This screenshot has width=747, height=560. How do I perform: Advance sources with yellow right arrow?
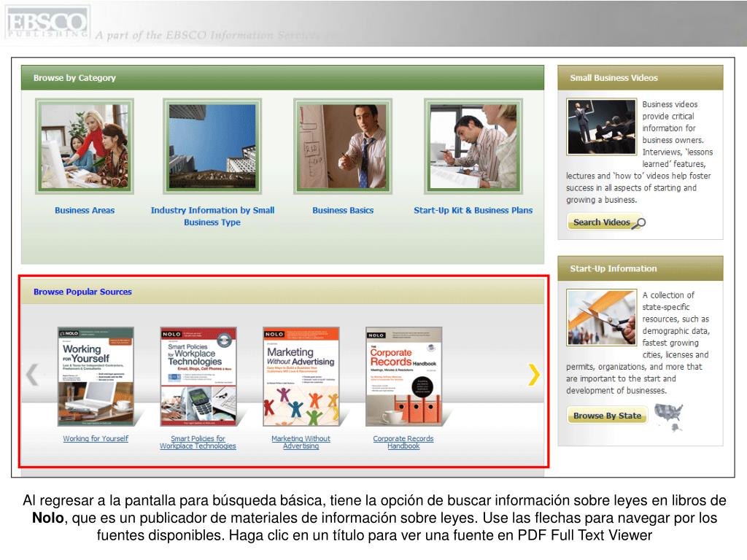533,374
